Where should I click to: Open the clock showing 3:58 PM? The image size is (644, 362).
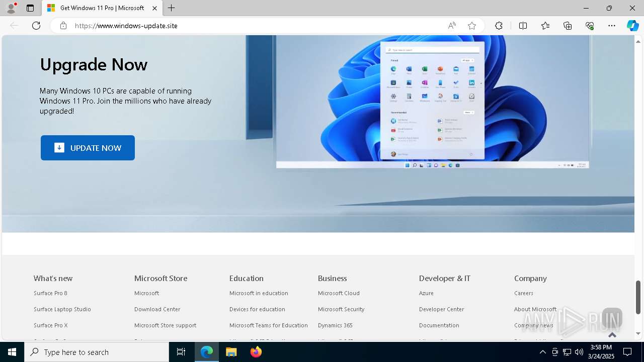pyautogui.click(x=601, y=352)
